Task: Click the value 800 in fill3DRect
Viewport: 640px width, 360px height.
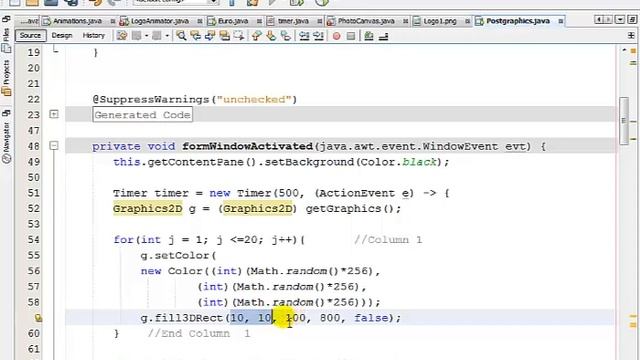Action: pyautogui.click(x=330, y=318)
